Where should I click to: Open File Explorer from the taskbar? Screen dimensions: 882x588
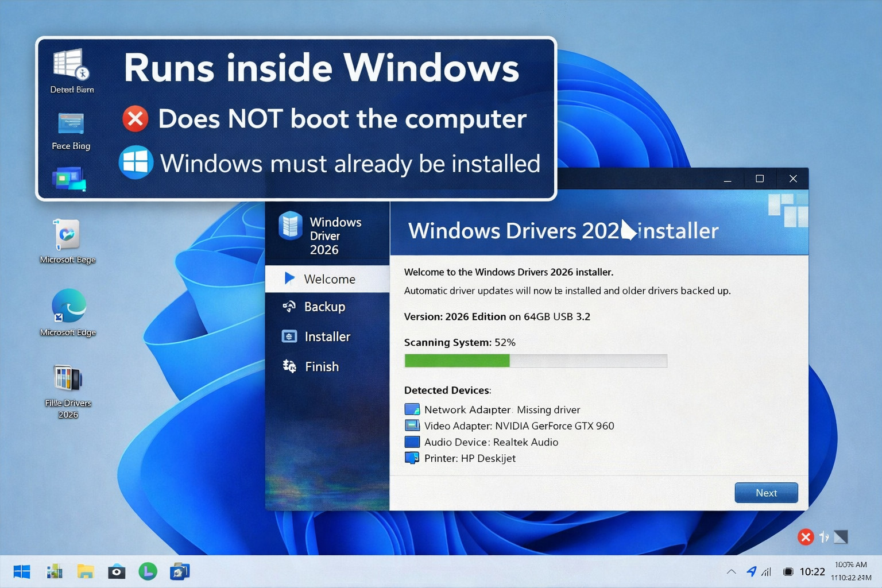[x=86, y=572]
